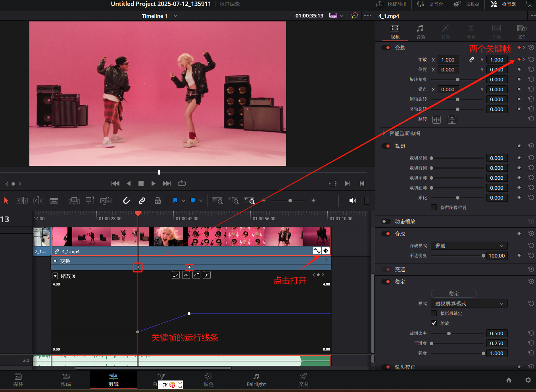This screenshot has width=536, height=392.
Task: Click the position lock icon in toolbar
Action: point(158,201)
